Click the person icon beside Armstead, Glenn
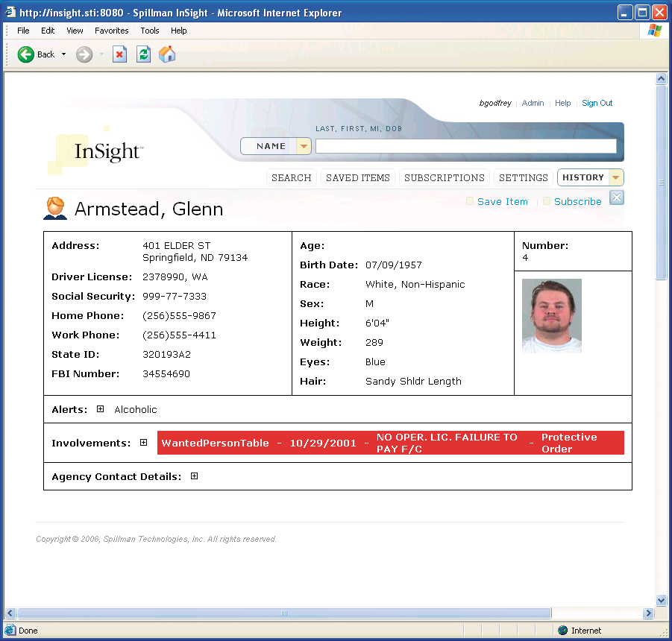The height and width of the screenshot is (641, 672). (x=54, y=208)
